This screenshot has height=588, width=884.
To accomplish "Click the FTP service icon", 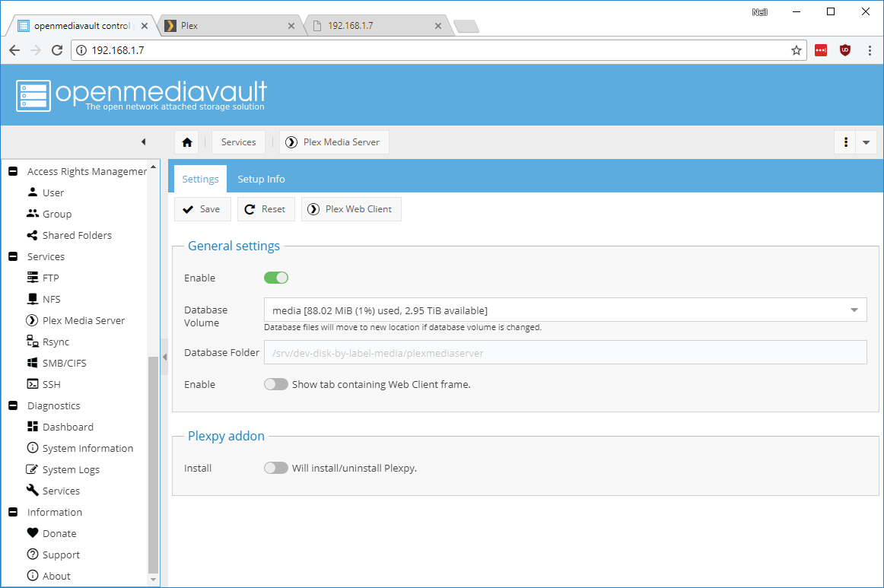I will (x=33, y=278).
